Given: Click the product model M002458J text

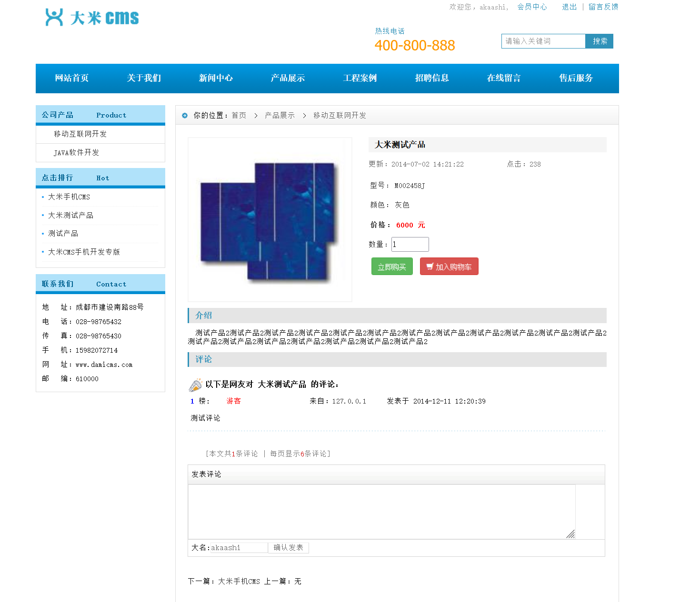Looking at the screenshot, I should pyautogui.click(x=410, y=186).
